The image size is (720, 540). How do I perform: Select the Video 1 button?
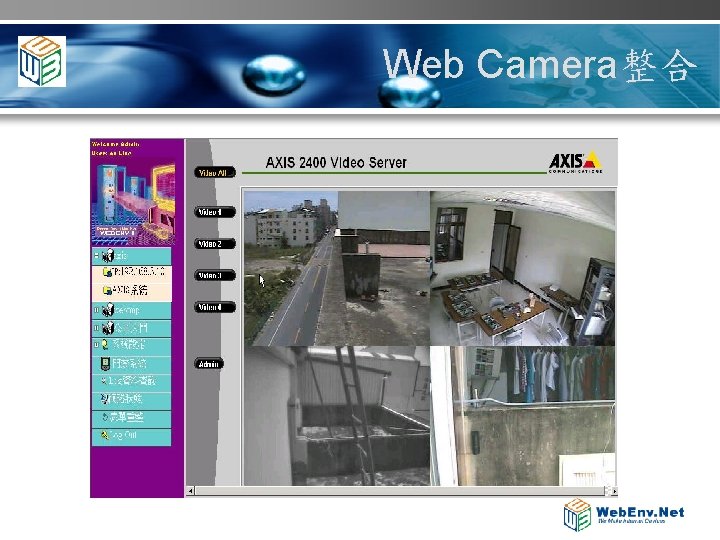tap(215, 212)
